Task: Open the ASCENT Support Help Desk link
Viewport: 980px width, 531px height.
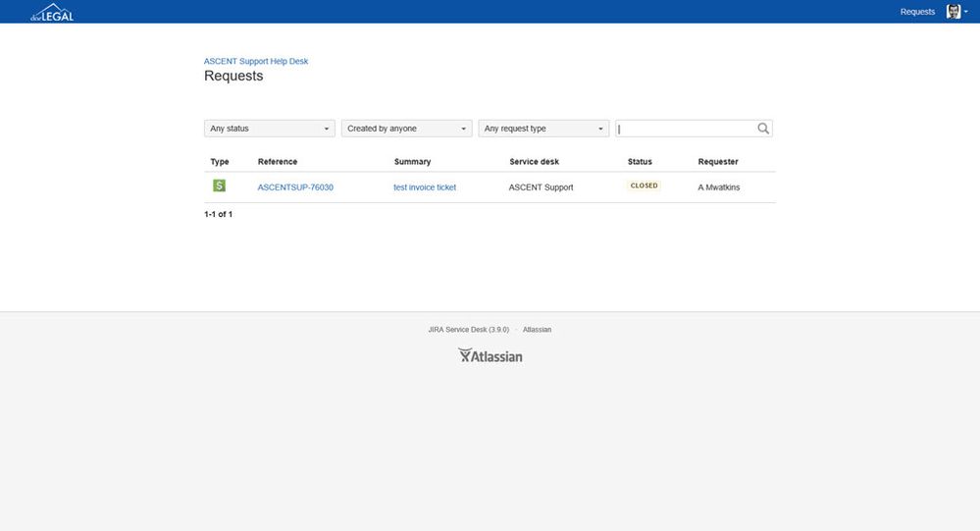Action: 256,61
